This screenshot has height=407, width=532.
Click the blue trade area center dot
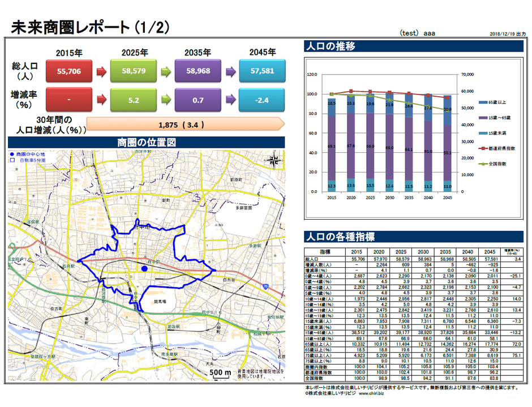point(145,269)
